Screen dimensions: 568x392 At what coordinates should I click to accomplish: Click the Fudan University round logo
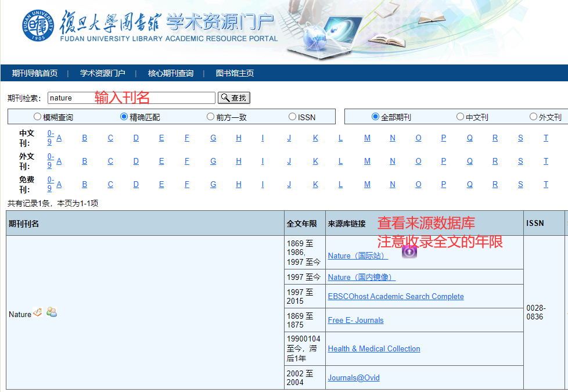[x=39, y=26]
